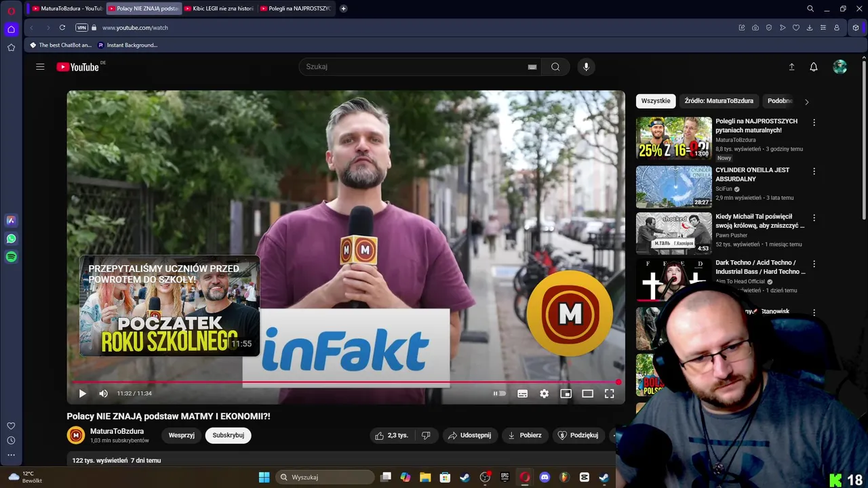Seek on the red video progress bar
This screenshot has height=488, width=868.
pos(345,382)
